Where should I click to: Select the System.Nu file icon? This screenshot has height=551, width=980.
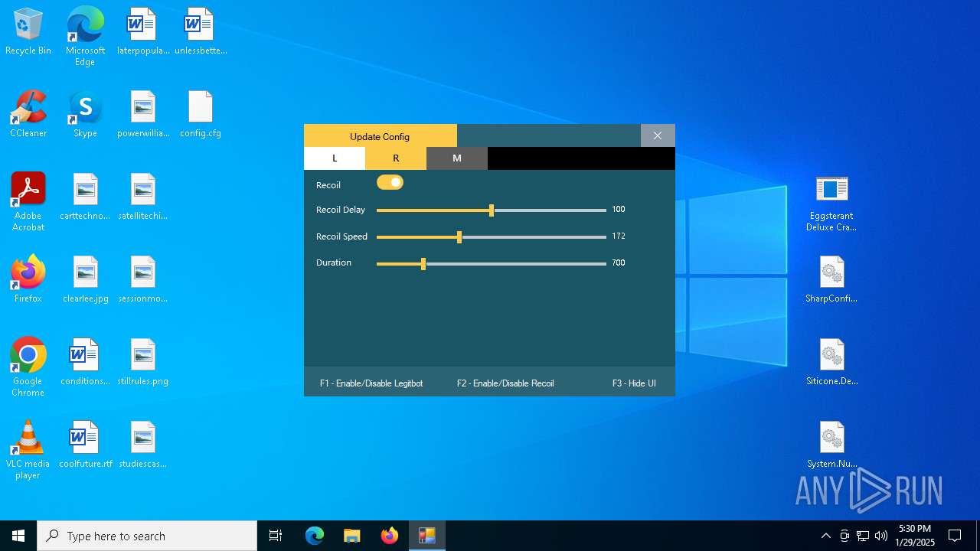click(831, 445)
